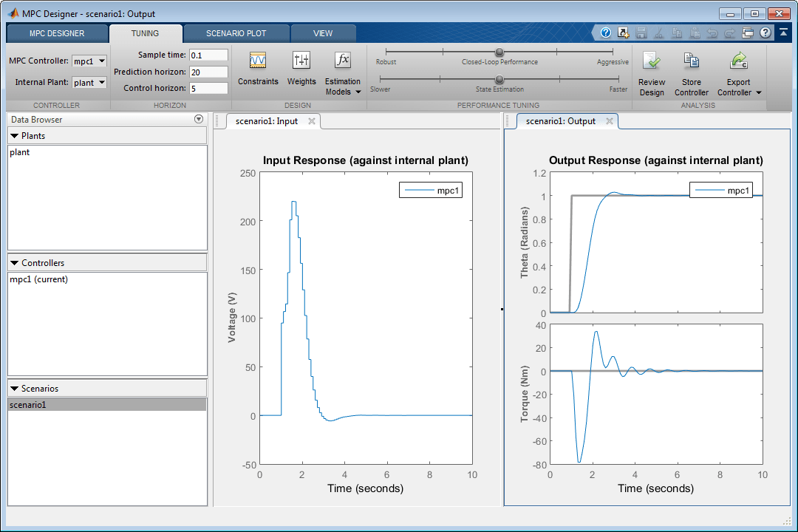Close the scenario1: Input plot tab
The height and width of the screenshot is (532, 798).
coord(312,121)
